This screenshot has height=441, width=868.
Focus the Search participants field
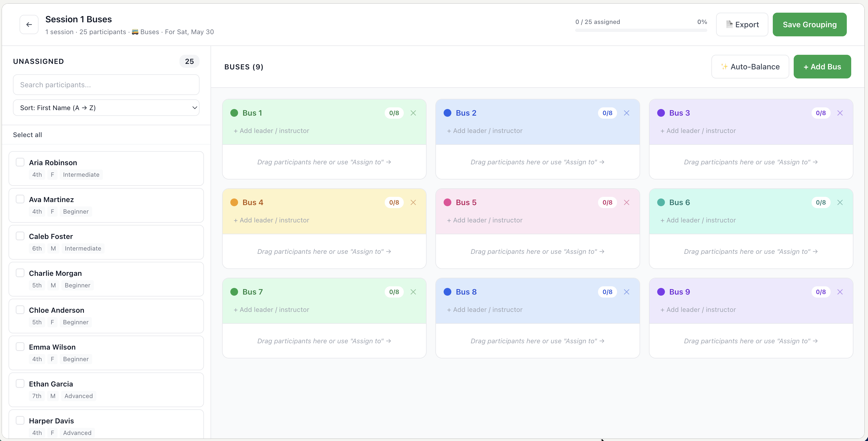click(106, 85)
